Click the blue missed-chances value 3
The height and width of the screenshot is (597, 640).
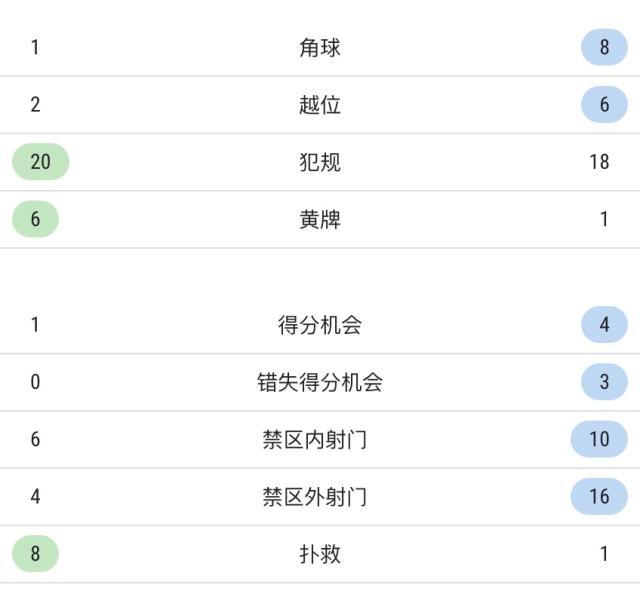pos(604,381)
